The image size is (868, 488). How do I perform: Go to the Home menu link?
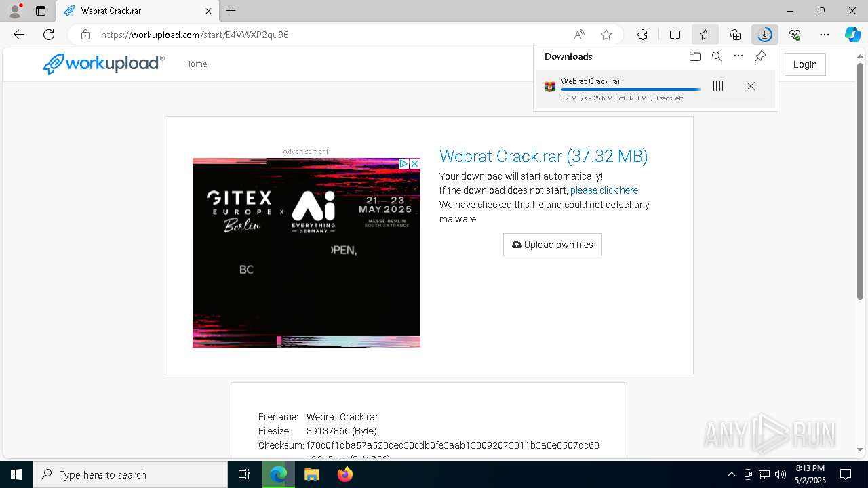point(196,64)
